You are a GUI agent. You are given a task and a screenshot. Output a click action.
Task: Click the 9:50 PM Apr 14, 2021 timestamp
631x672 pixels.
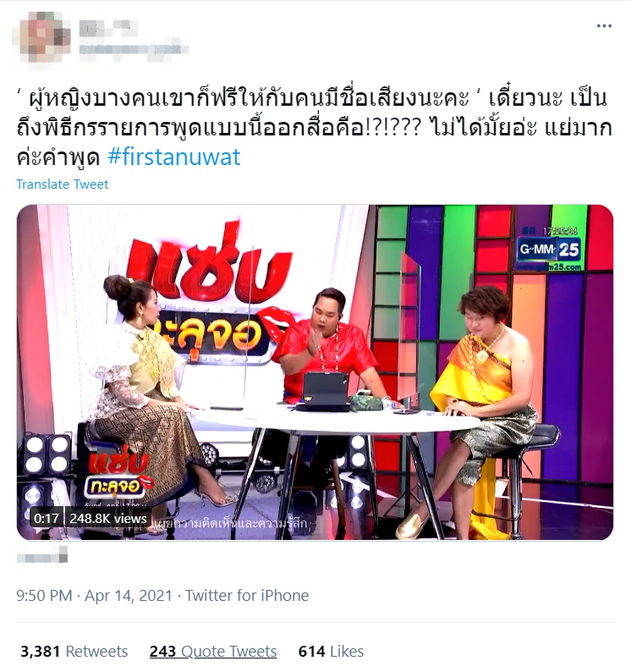click(94, 596)
